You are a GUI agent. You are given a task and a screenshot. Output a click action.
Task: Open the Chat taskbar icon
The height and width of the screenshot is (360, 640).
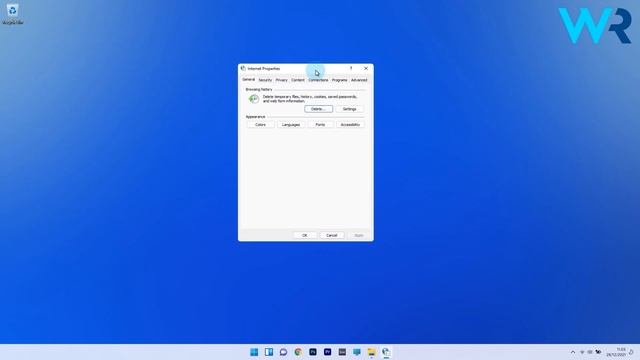pyautogui.click(x=283, y=352)
